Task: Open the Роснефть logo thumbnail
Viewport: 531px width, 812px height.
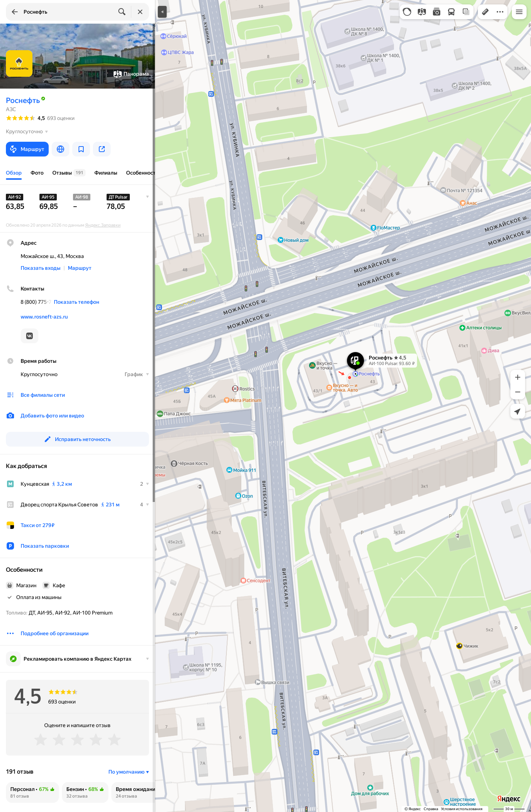Action: (x=19, y=63)
